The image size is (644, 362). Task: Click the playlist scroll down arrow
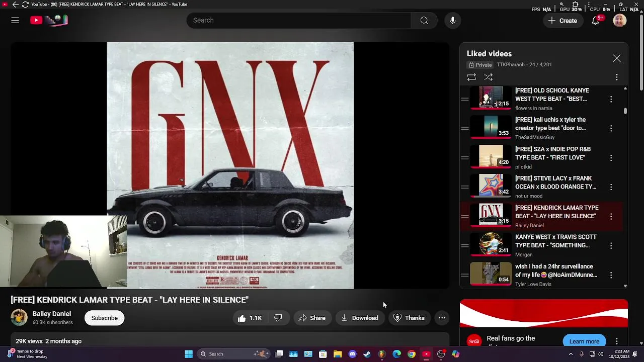(625, 286)
